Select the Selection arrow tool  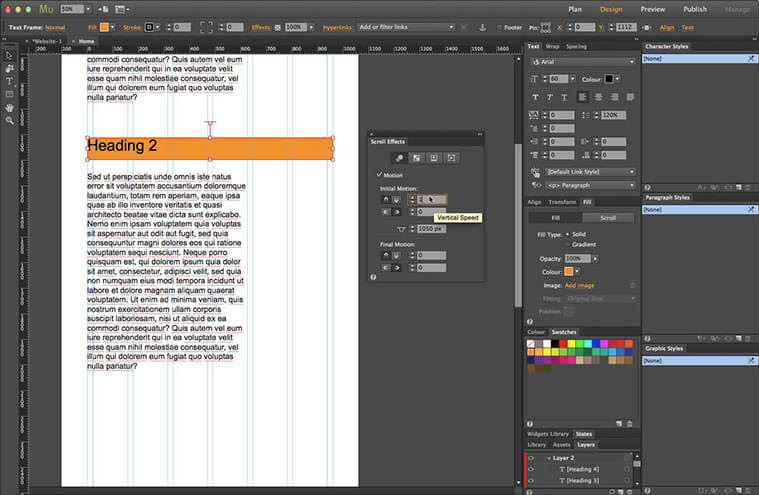click(9, 55)
